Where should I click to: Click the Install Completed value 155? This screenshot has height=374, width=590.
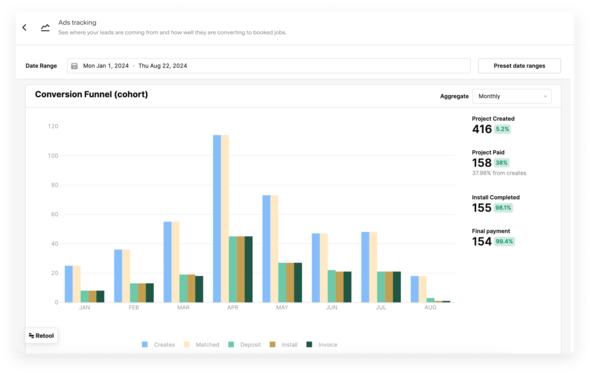tap(482, 208)
